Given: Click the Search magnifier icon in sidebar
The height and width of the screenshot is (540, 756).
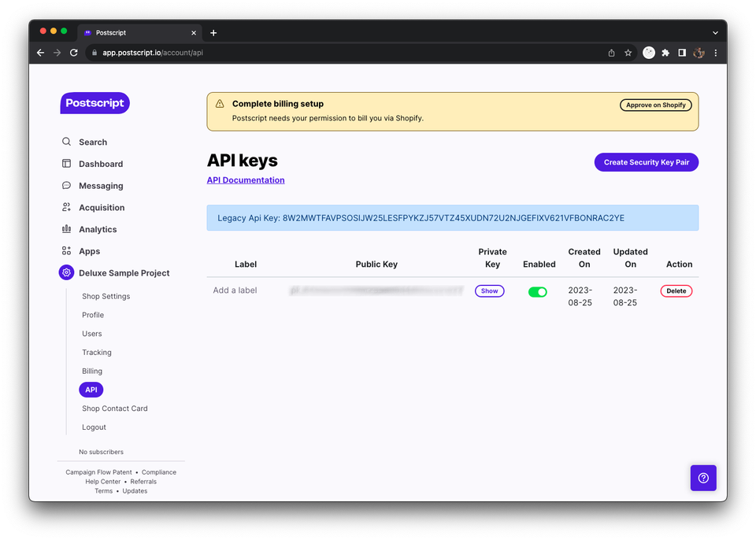Looking at the screenshot, I should 66,142.
